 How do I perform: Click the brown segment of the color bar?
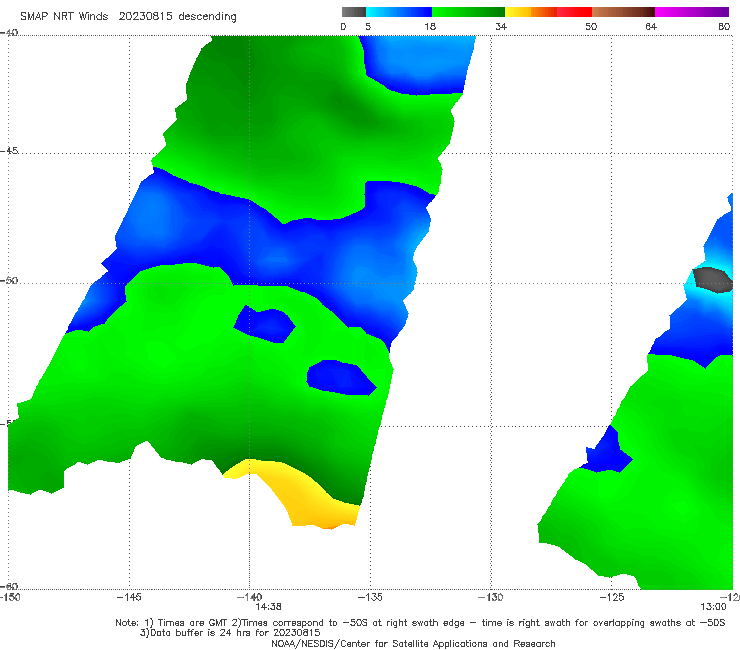[x=623, y=12]
